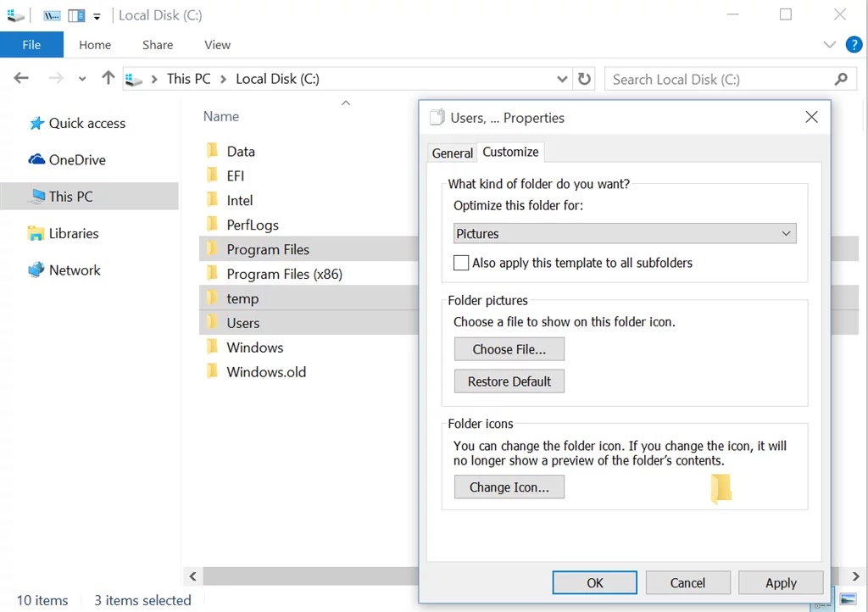Open the View ribbon tab
The height and width of the screenshot is (612, 868).
tap(217, 44)
